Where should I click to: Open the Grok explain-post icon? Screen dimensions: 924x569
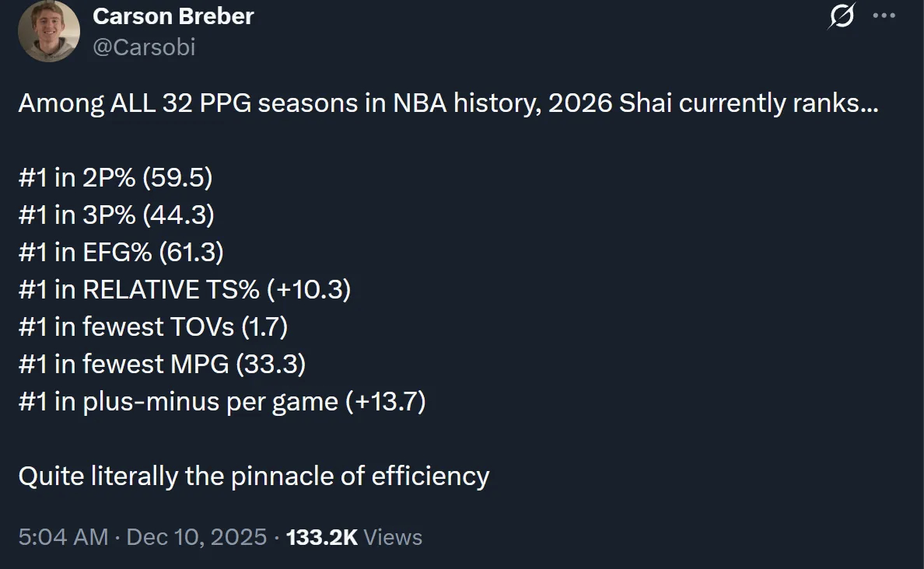pyautogui.click(x=842, y=16)
